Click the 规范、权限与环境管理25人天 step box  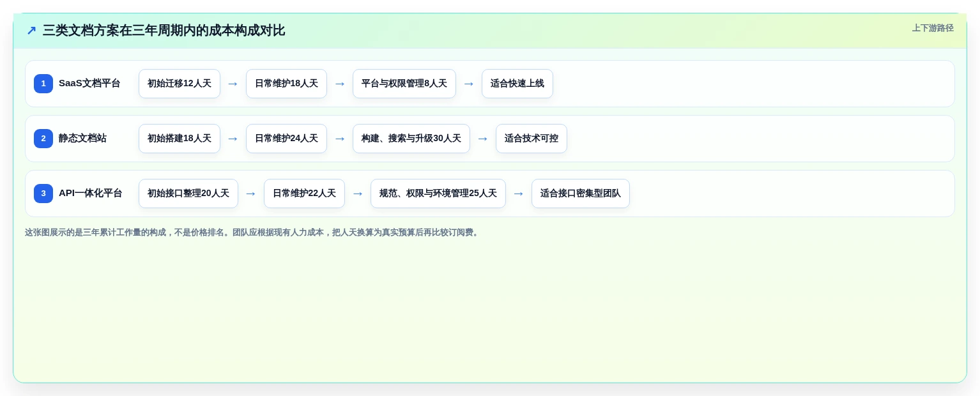(438, 194)
